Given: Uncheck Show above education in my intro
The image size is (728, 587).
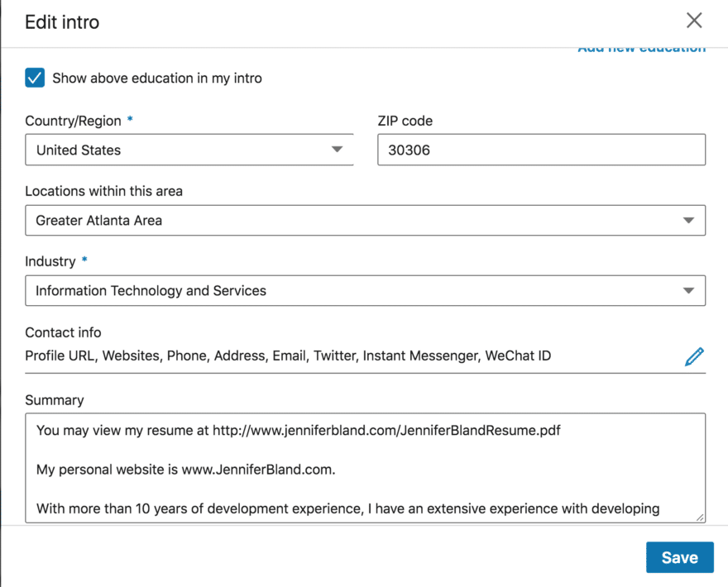Looking at the screenshot, I should click(x=35, y=79).
